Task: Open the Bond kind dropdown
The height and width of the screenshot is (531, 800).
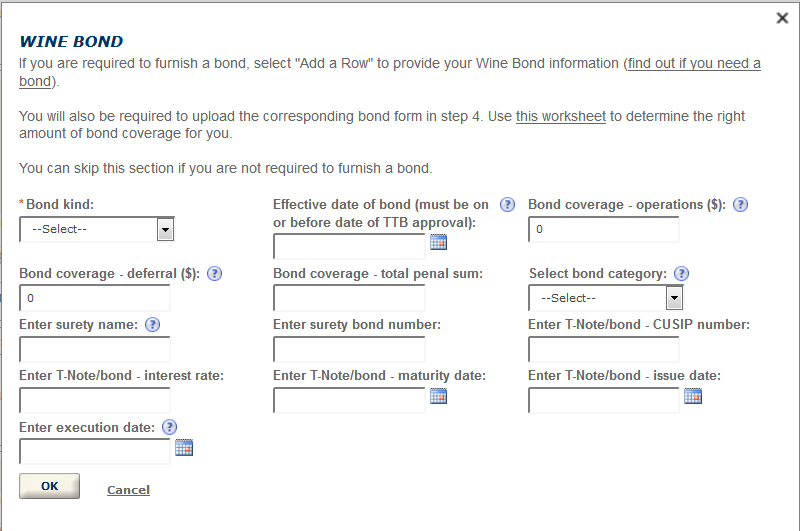Action: pyautogui.click(x=97, y=230)
